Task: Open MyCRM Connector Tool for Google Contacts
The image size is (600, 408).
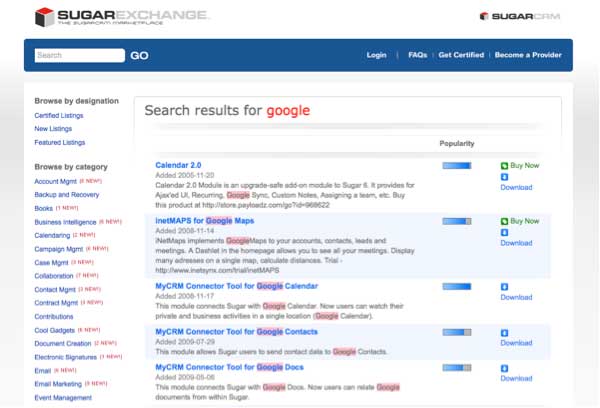Action: pos(236,331)
